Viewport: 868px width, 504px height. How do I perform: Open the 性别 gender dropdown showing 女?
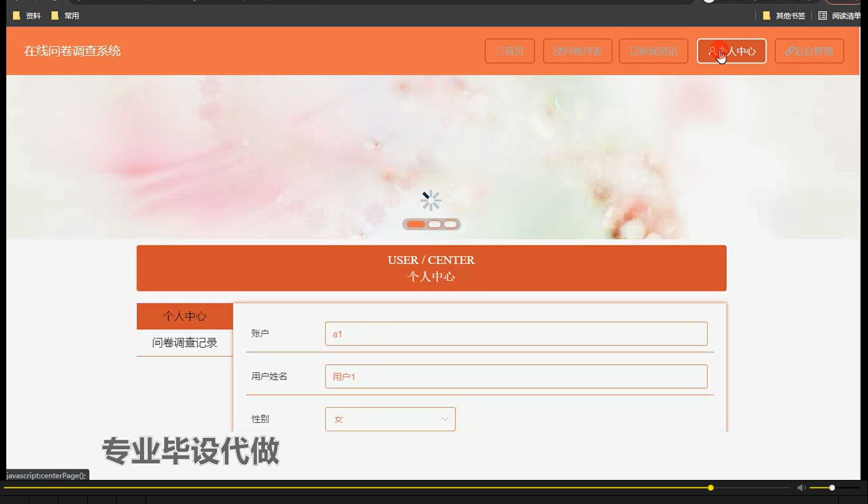click(x=389, y=419)
